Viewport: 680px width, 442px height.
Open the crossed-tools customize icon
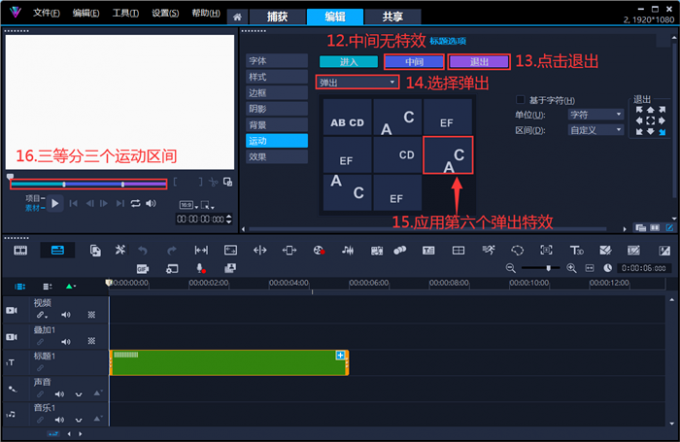(x=120, y=250)
